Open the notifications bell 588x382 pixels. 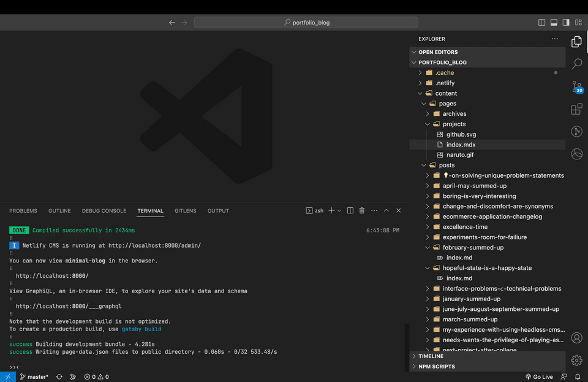pos(578,376)
